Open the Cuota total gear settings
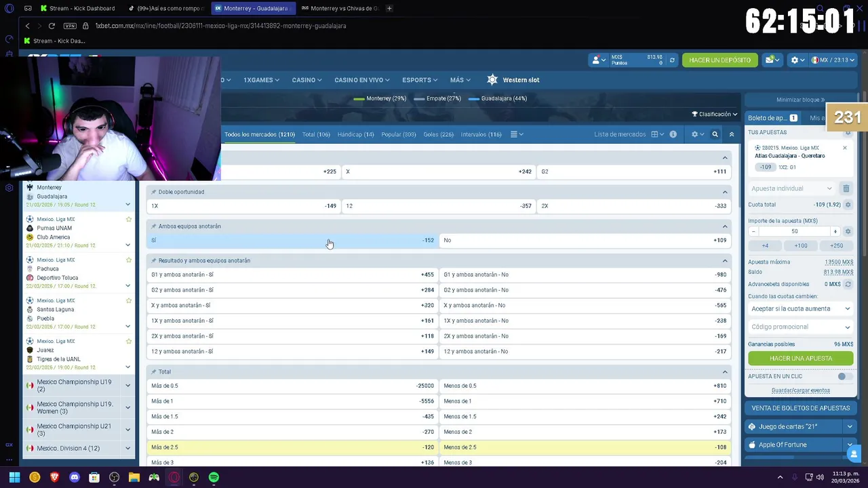 click(848, 205)
